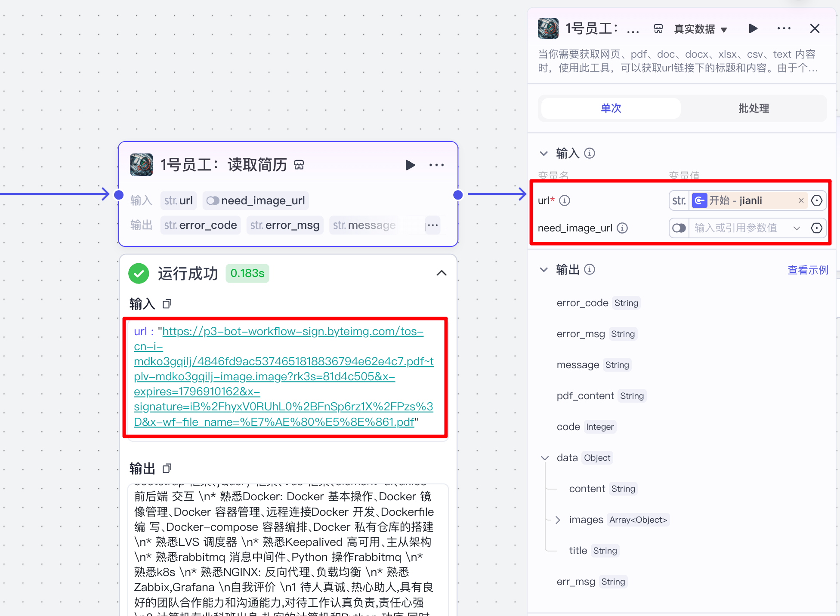Collapse the 运行成功 result section
Image resolution: width=840 pixels, height=616 pixels.
(x=442, y=273)
